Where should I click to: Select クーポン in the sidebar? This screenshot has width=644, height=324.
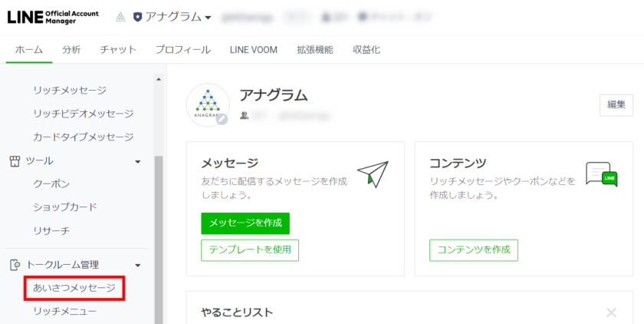pos(51,184)
